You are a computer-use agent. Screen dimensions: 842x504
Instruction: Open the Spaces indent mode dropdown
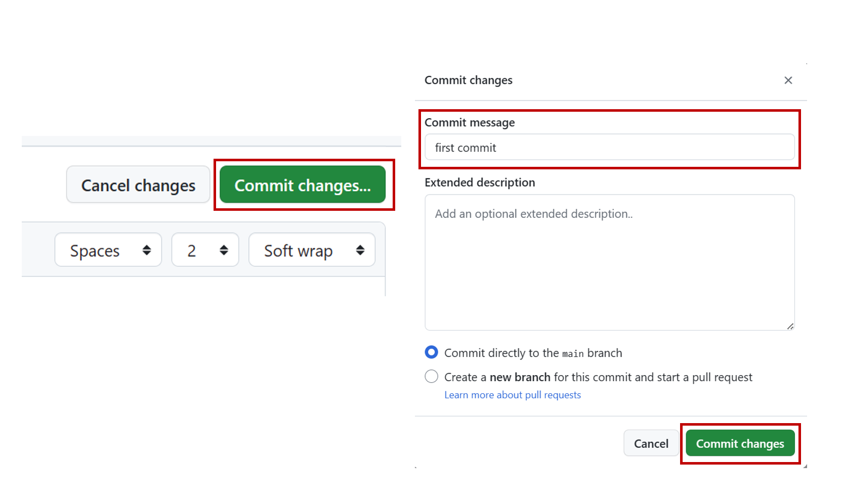(x=95, y=250)
